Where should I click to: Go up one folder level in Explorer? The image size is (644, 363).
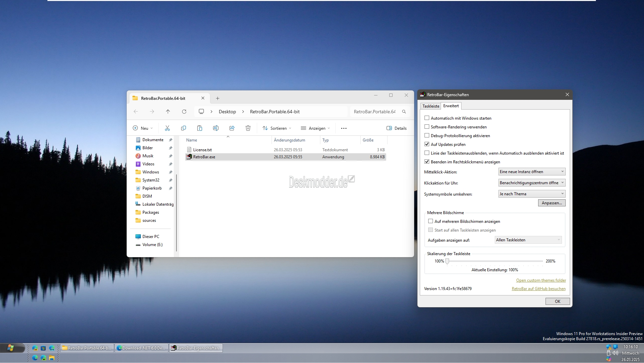pyautogui.click(x=168, y=112)
